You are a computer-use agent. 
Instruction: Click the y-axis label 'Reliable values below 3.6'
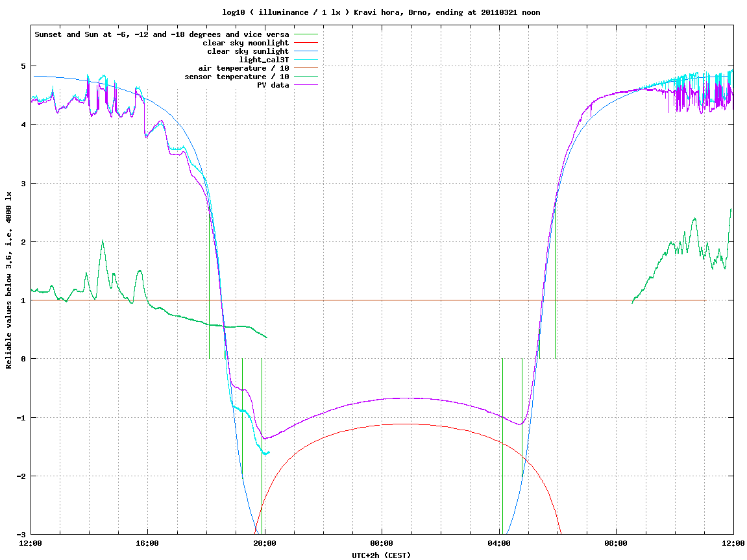pyautogui.click(x=8, y=280)
